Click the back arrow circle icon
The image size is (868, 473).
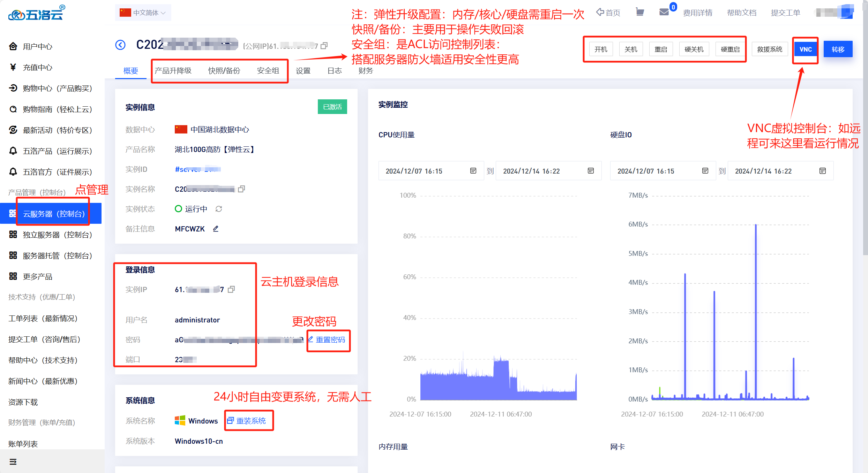(120, 45)
